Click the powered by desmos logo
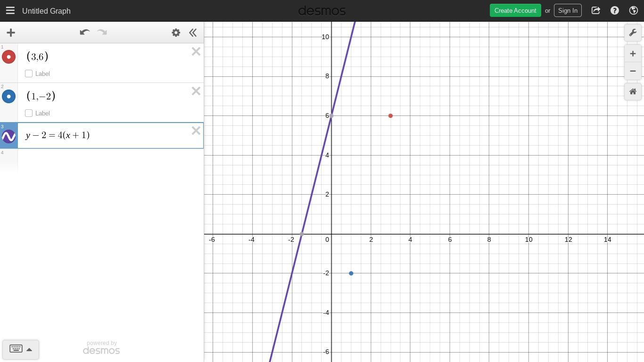Image resolution: width=644 pixels, height=362 pixels. [101, 348]
